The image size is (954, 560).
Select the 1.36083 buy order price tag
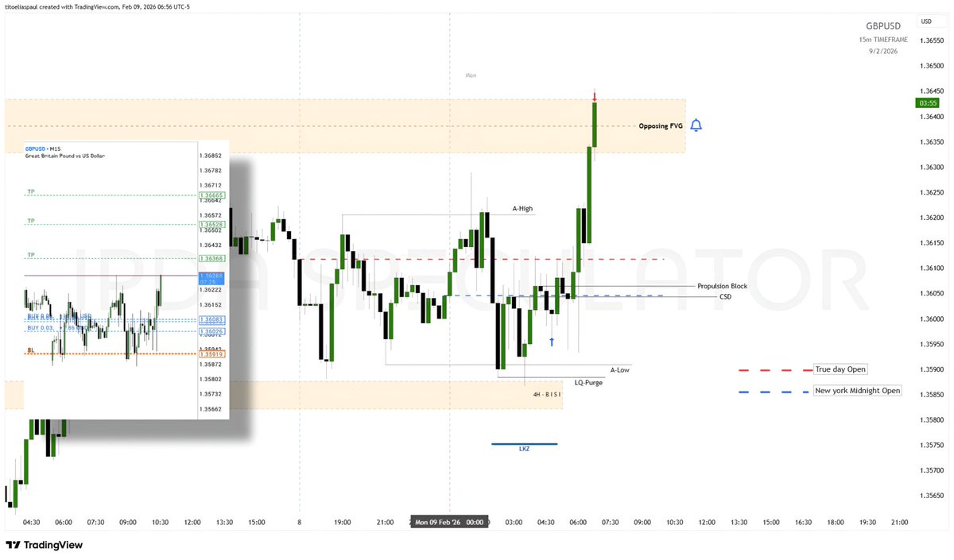[x=212, y=319]
